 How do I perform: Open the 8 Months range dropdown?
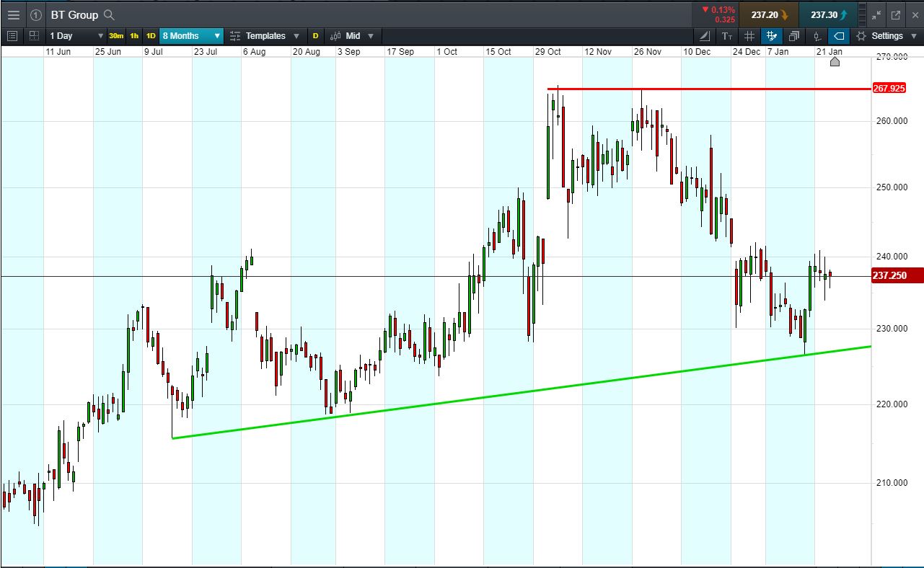tap(192, 36)
